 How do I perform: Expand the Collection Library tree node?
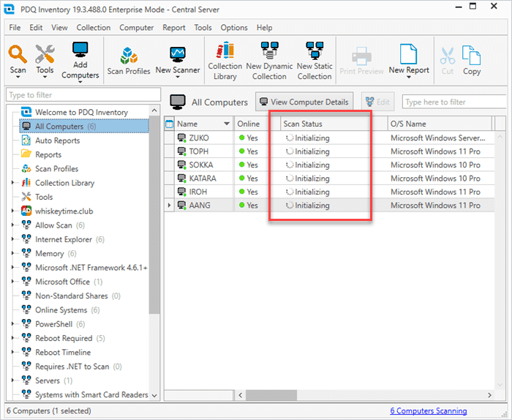pos(12,183)
